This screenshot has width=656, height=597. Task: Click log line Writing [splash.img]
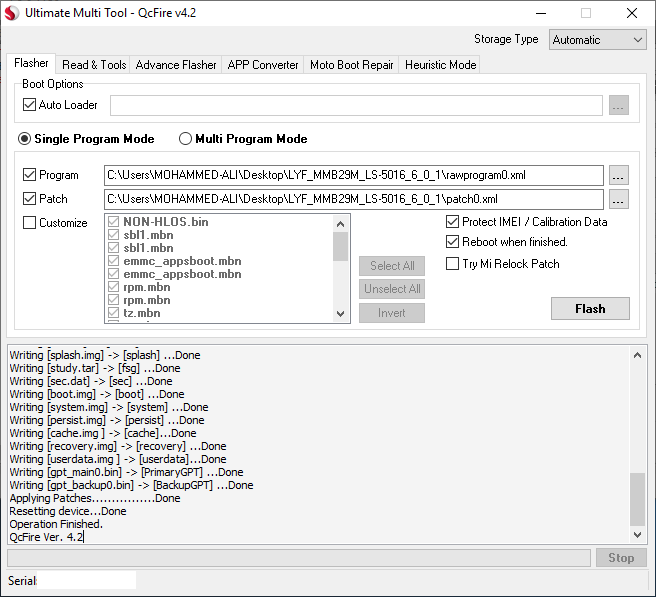(105, 355)
